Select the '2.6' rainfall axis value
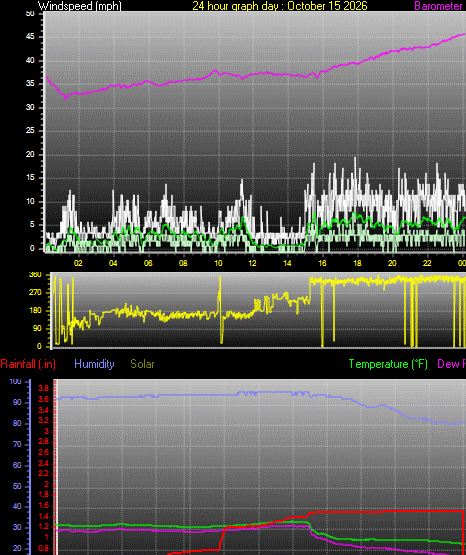 click(x=43, y=452)
